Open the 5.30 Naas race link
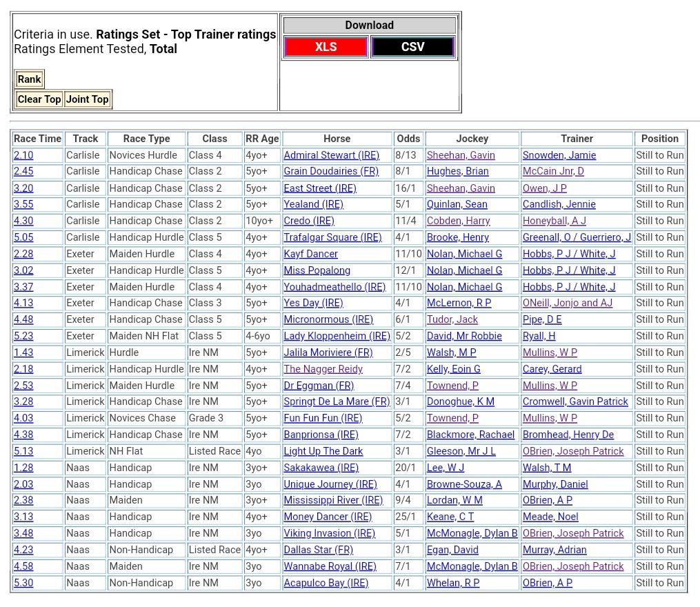 click(23, 583)
